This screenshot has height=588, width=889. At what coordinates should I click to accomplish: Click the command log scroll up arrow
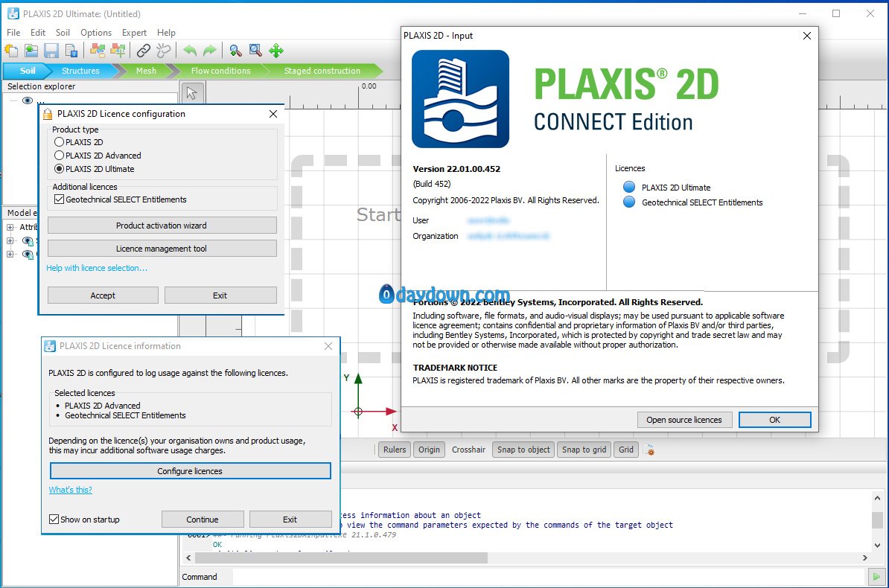[877, 499]
